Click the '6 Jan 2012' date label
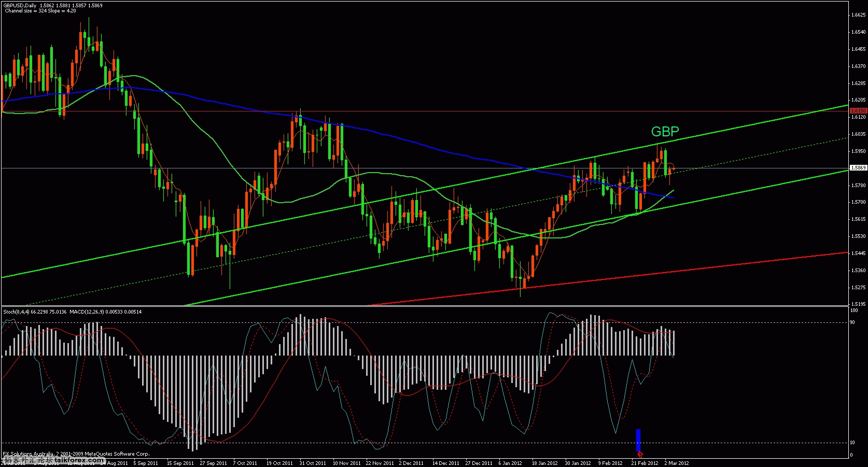The width and height of the screenshot is (868, 467). click(510, 463)
